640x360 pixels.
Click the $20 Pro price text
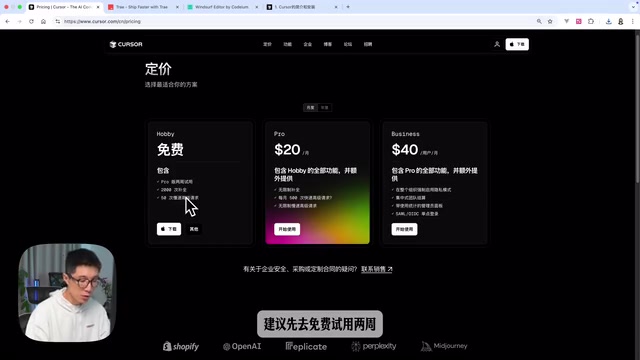click(x=287, y=150)
